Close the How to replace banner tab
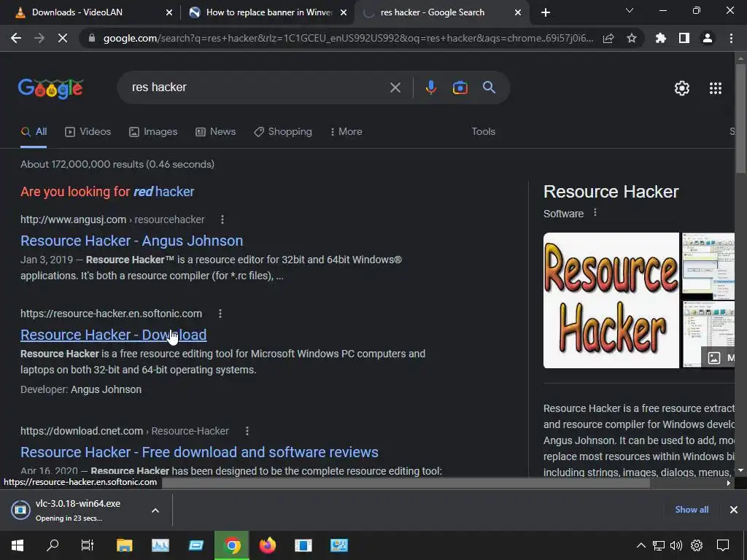 [344, 12]
